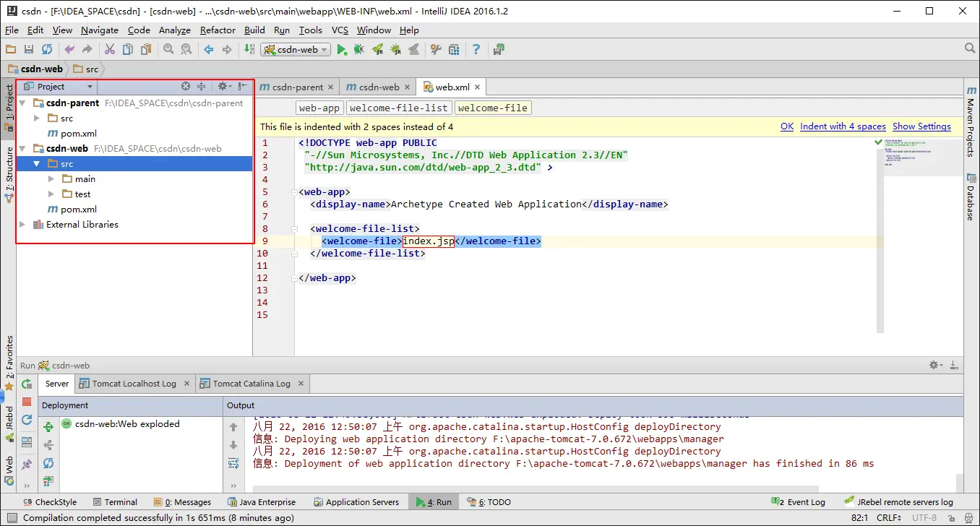The height and width of the screenshot is (526, 980).
Task: Click the Help question mark icon
Action: pyautogui.click(x=476, y=50)
